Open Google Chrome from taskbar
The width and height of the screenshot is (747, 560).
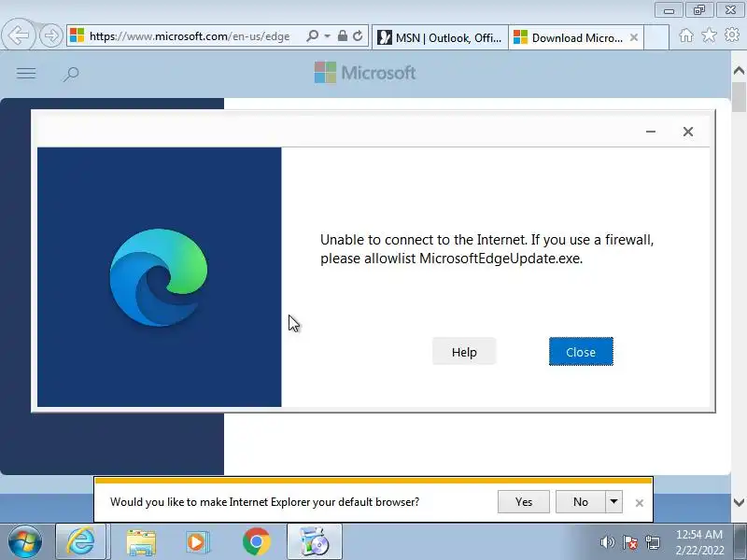click(x=256, y=542)
